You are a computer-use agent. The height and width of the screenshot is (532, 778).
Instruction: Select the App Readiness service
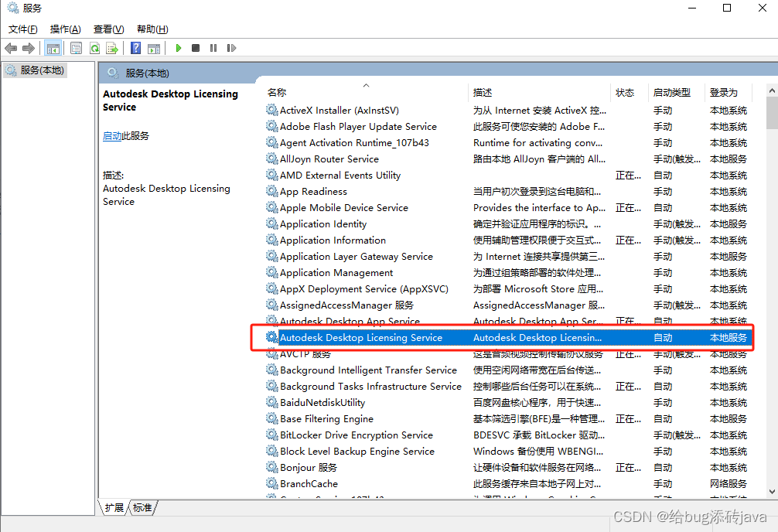tap(509, 192)
